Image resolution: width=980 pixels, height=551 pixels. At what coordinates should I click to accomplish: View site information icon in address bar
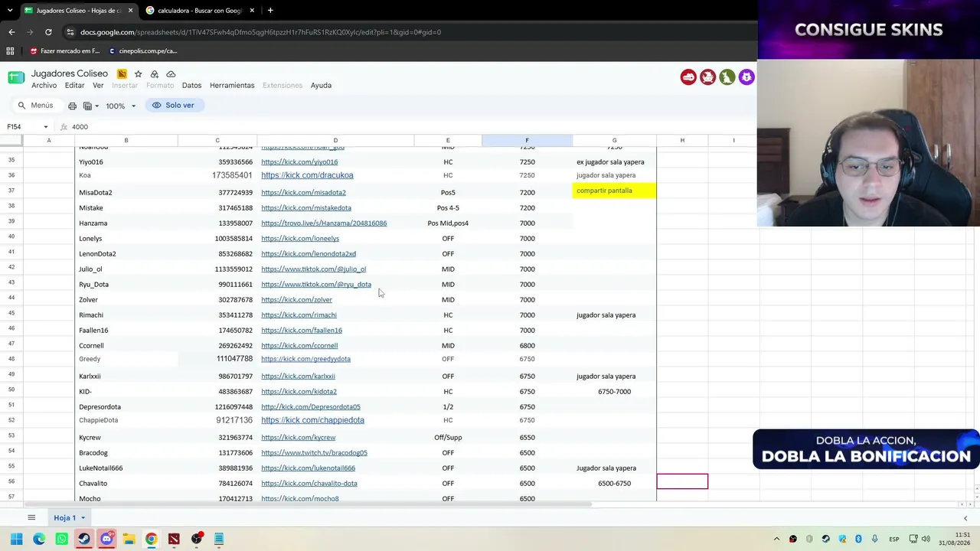pos(70,32)
